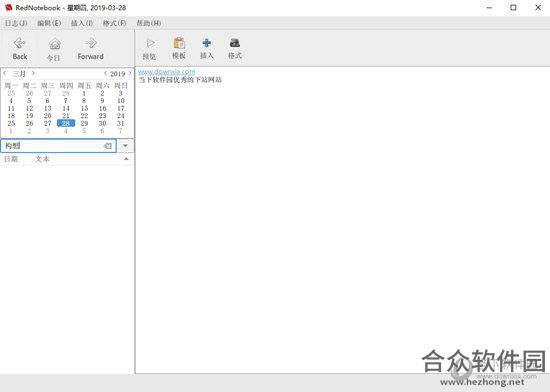Close the RedNotebook window
The image size is (550, 392).
(x=538, y=7)
